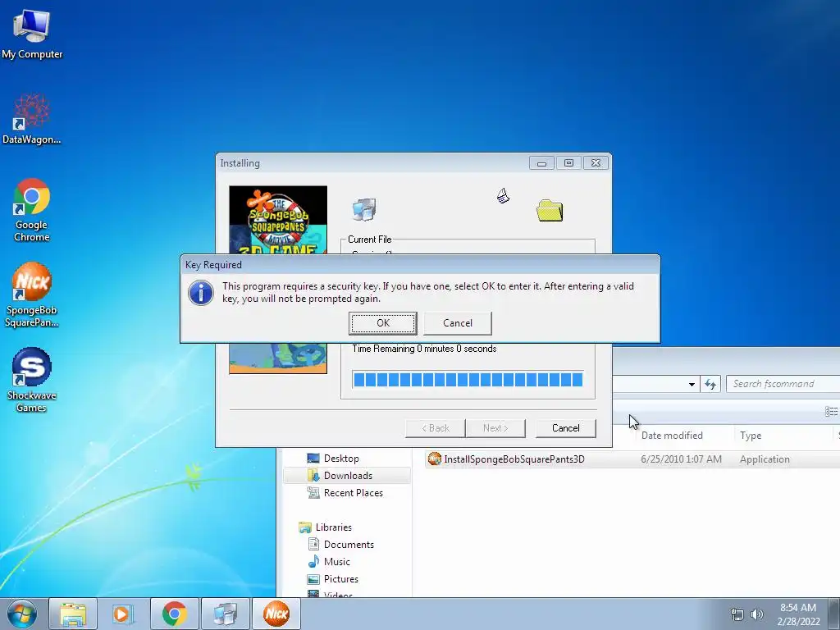The height and width of the screenshot is (630, 840).
Task: Change view options icon in Explorer
Action: 831,412
